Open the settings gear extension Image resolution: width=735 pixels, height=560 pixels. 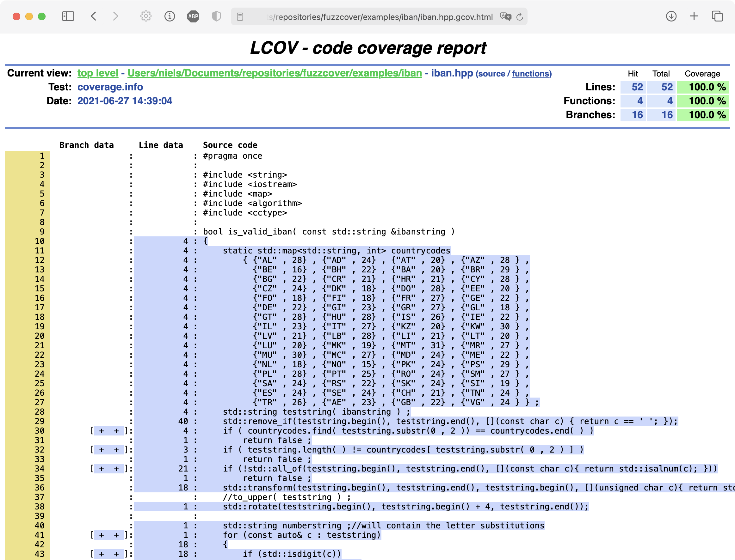click(146, 16)
